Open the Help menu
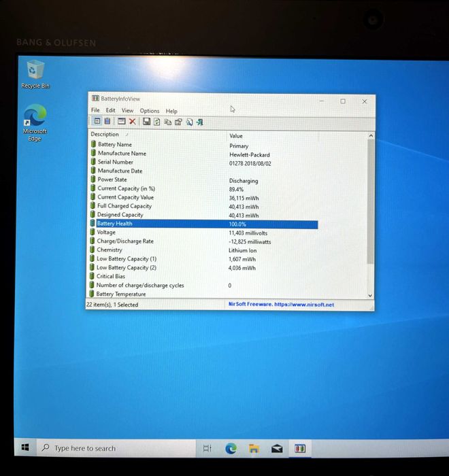Screen dimensions: 449x476 (171, 111)
